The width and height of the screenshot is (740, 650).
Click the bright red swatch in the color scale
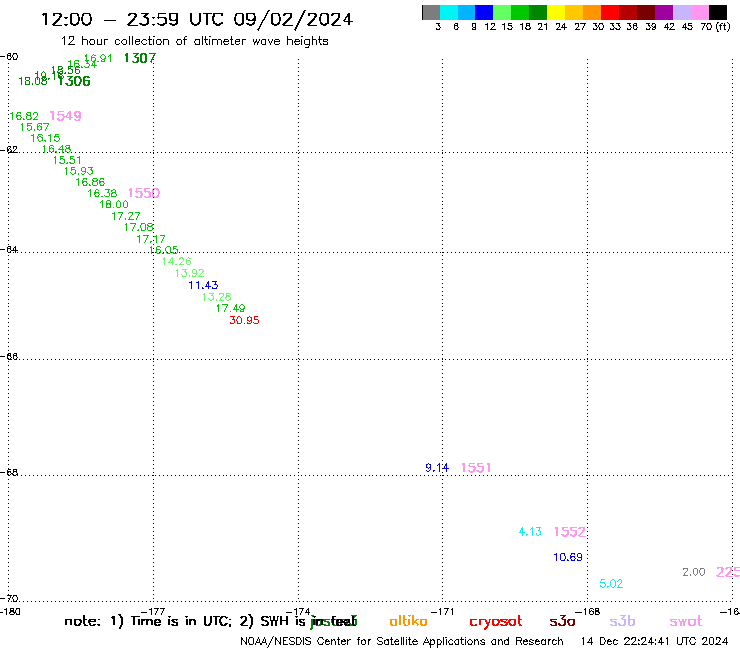click(x=610, y=12)
